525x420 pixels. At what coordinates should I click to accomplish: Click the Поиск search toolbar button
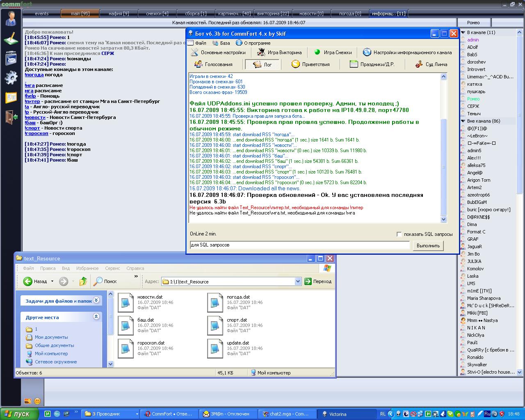click(x=105, y=281)
